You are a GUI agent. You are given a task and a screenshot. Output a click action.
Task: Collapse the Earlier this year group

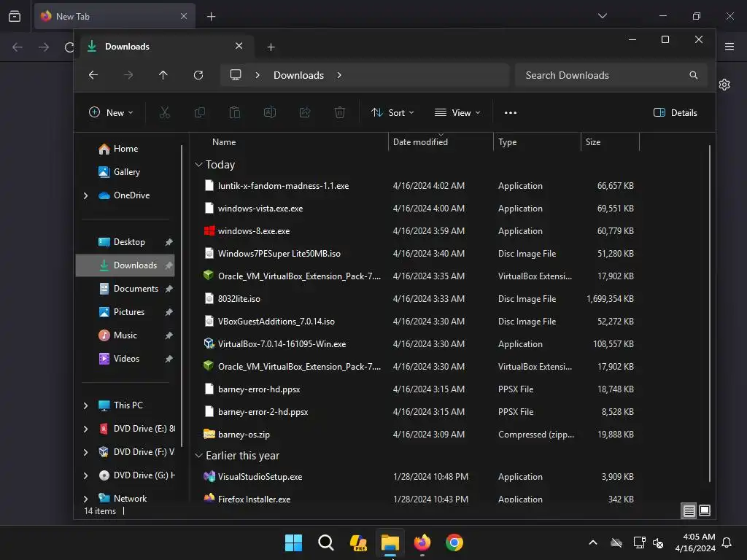click(x=198, y=456)
